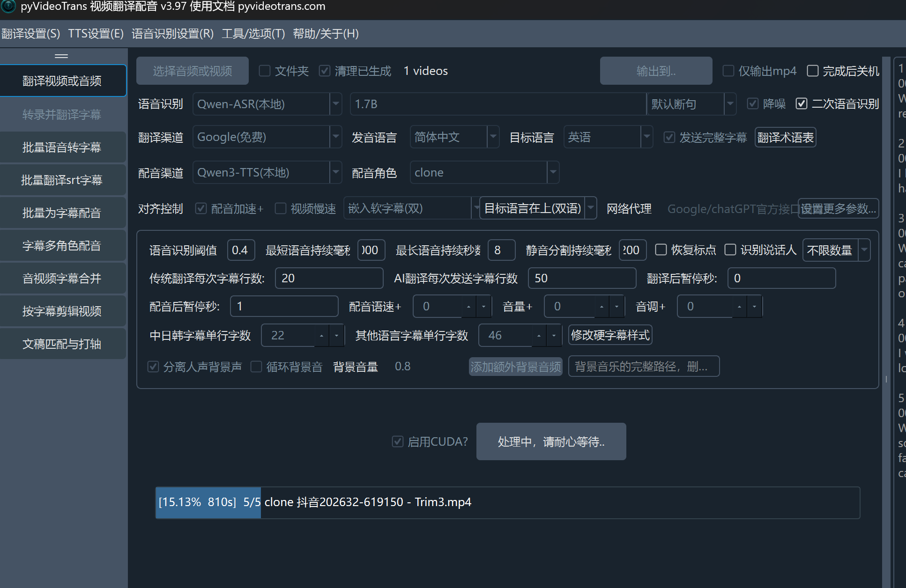The height and width of the screenshot is (588, 906).
Task: Click the handle icon above the sidebar
Action: (61, 55)
